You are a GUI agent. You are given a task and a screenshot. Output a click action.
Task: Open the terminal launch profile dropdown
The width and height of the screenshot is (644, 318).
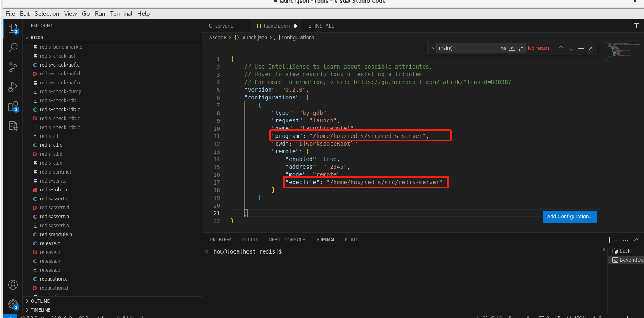pyautogui.click(x=616, y=240)
